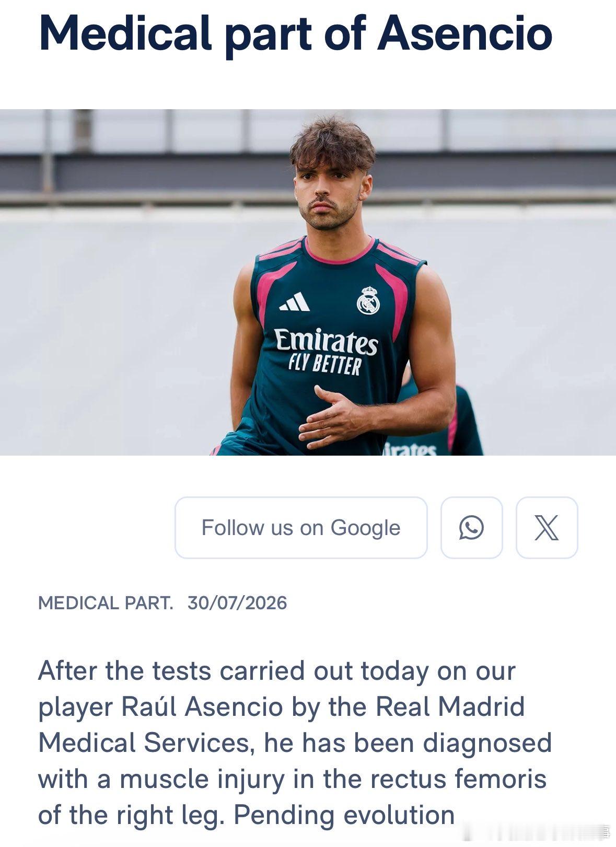Viewport: 616px width, 847px height.
Task: Click the 30/07/2026 publication date
Action: point(237,603)
